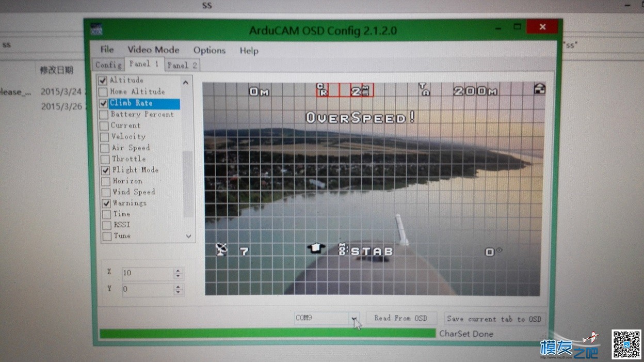Screen dimensions: 644x362
Task: Select the 0° heading value in preview
Action: (x=493, y=252)
